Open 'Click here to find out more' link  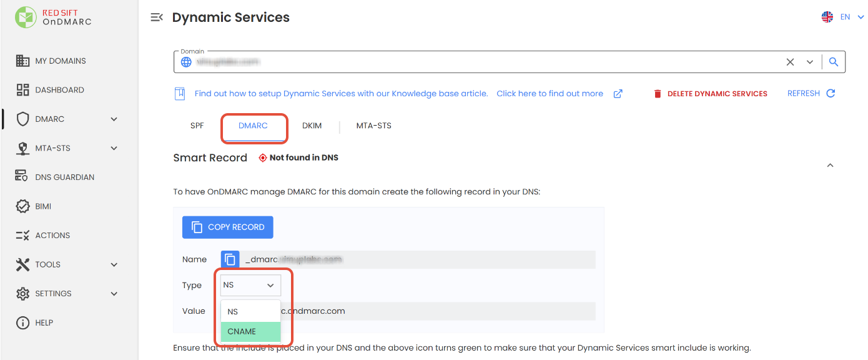point(550,94)
